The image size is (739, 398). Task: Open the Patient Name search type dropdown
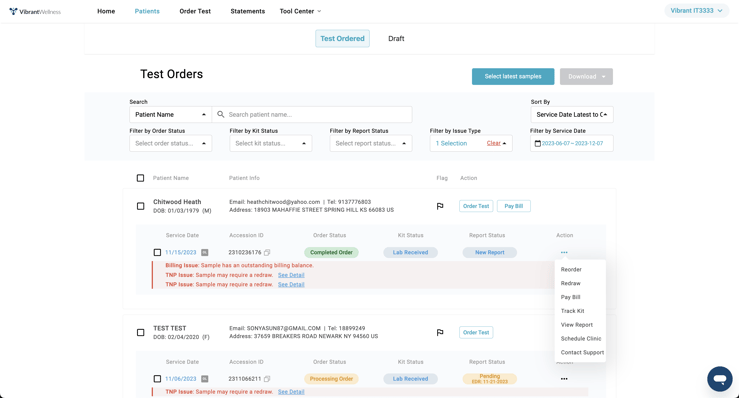(x=171, y=115)
